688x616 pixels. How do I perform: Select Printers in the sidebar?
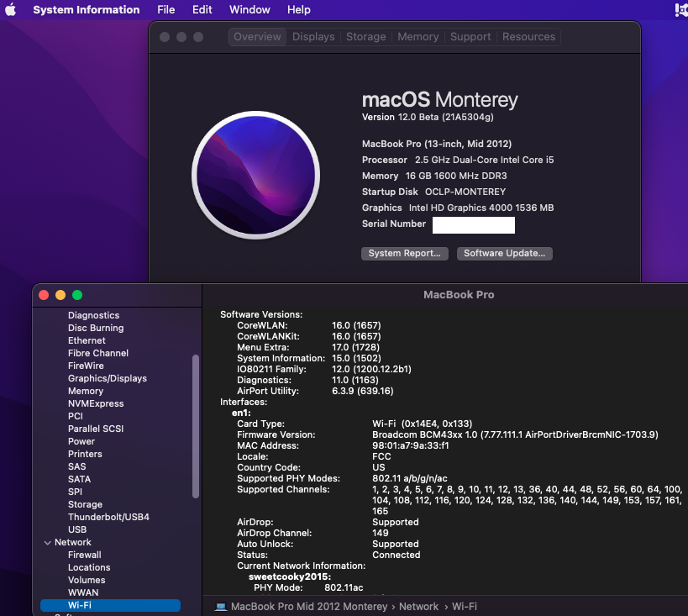[85, 454]
